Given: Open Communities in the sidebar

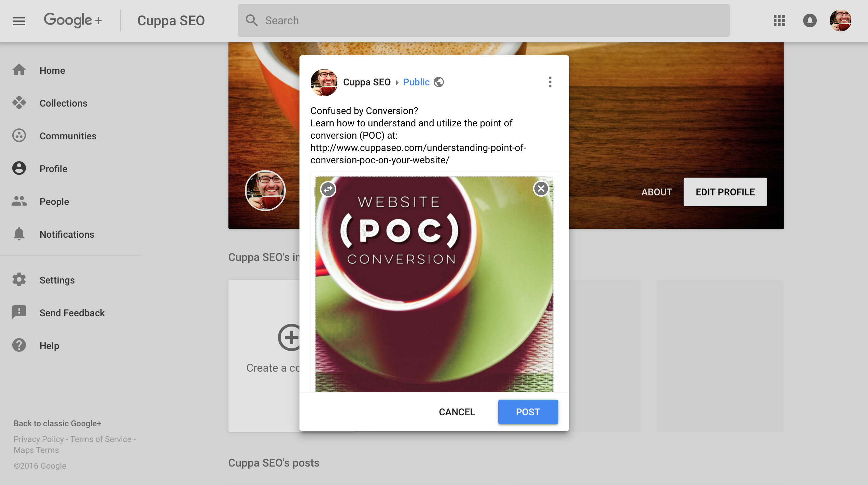Looking at the screenshot, I should click(68, 136).
